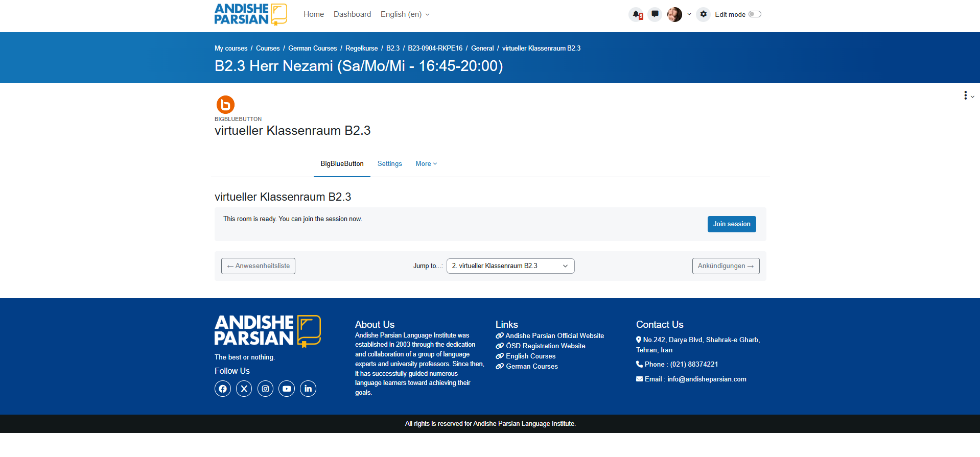980x457 pixels.
Task: Open the three-dot page options menu
Action: (966, 95)
